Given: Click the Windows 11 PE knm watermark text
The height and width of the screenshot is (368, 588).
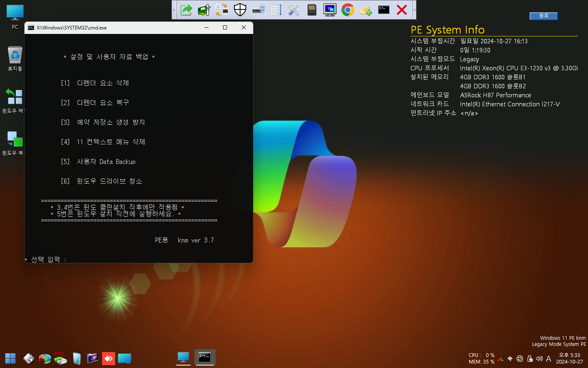Looking at the screenshot, I should point(563,338).
